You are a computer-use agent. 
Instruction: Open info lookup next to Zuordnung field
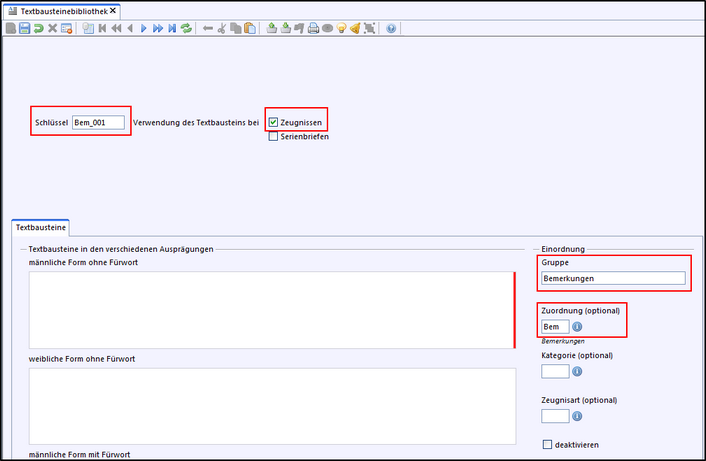[579, 326]
